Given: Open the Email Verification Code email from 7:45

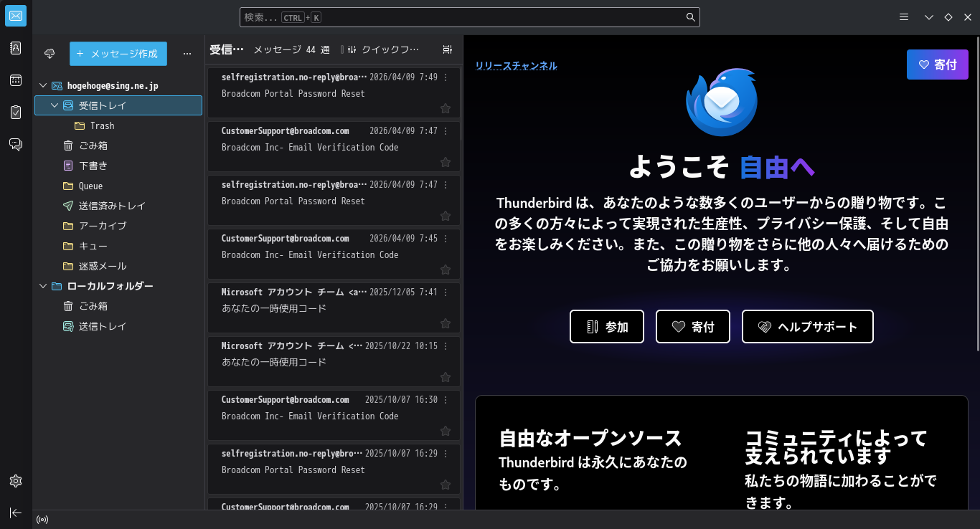Looking at the screenshot, I should [334, 254].
